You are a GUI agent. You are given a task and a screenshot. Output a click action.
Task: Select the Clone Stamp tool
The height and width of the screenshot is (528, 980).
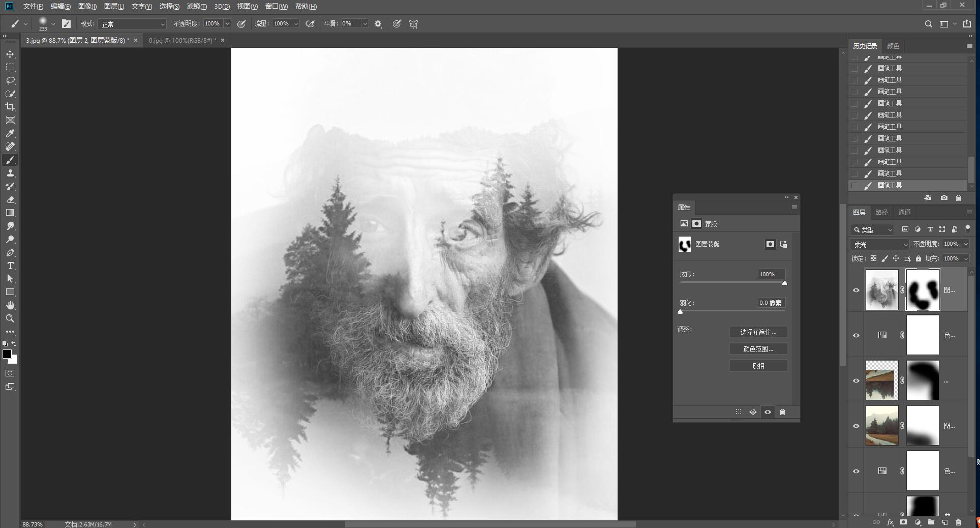(10, 173)
